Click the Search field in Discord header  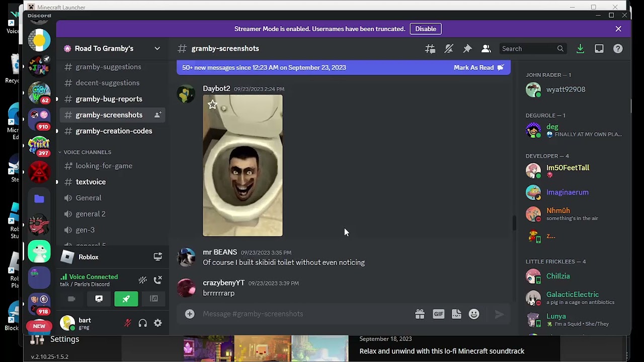[x=533, y=49]
